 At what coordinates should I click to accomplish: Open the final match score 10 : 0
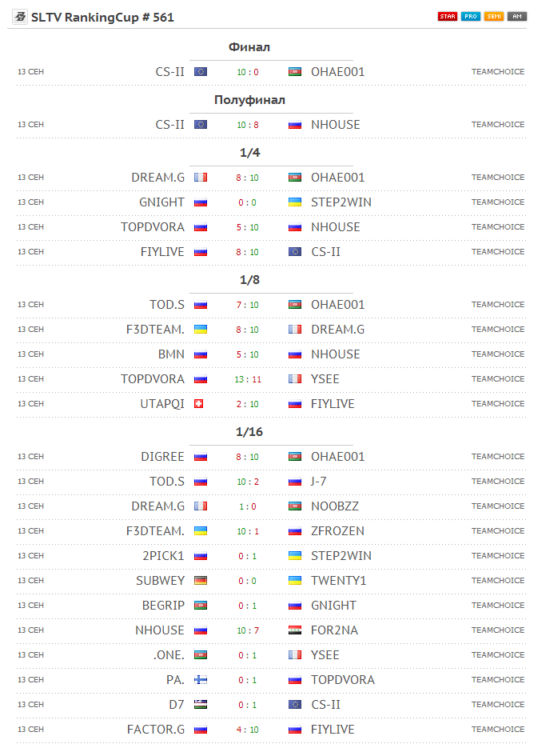(248, 72)
